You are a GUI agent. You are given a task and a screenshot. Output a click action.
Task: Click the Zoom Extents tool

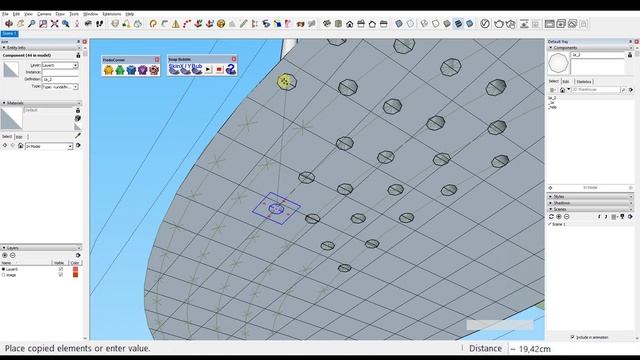click(x=54, y=24)
